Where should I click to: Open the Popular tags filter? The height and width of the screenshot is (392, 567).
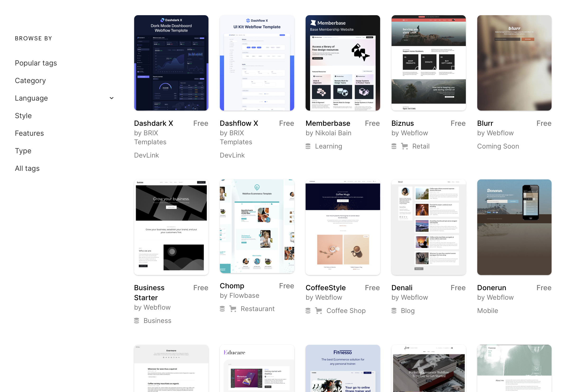click(x=36, y=63)
